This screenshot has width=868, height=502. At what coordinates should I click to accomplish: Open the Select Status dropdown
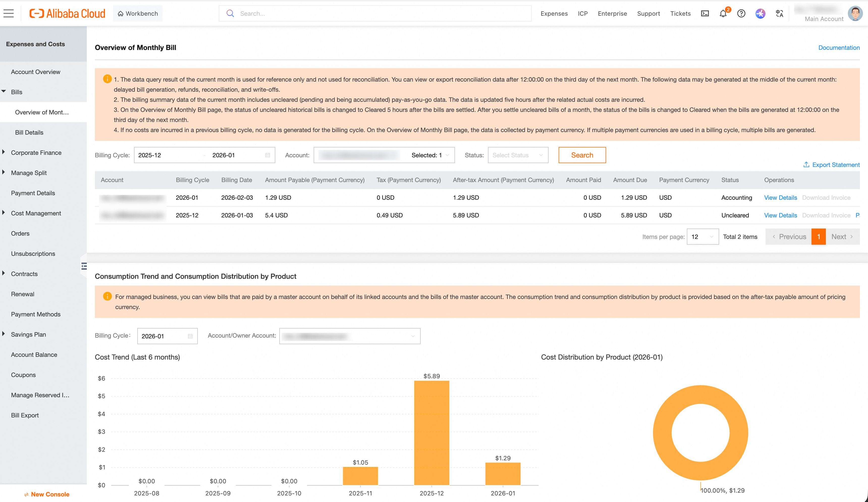click(518, 155)
